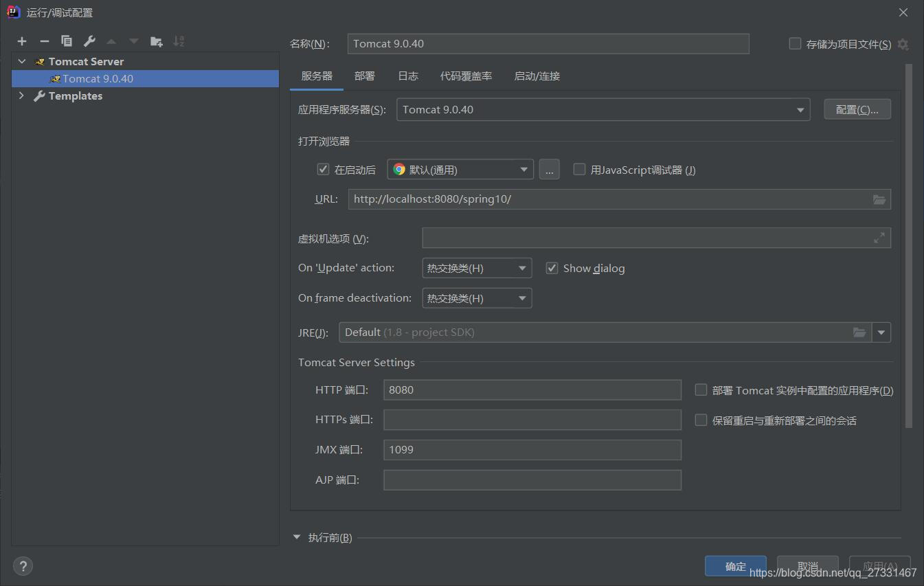Click the HTTP 端口 field showing 8080
Screen dimensions: 924x586
coord(532,390)
